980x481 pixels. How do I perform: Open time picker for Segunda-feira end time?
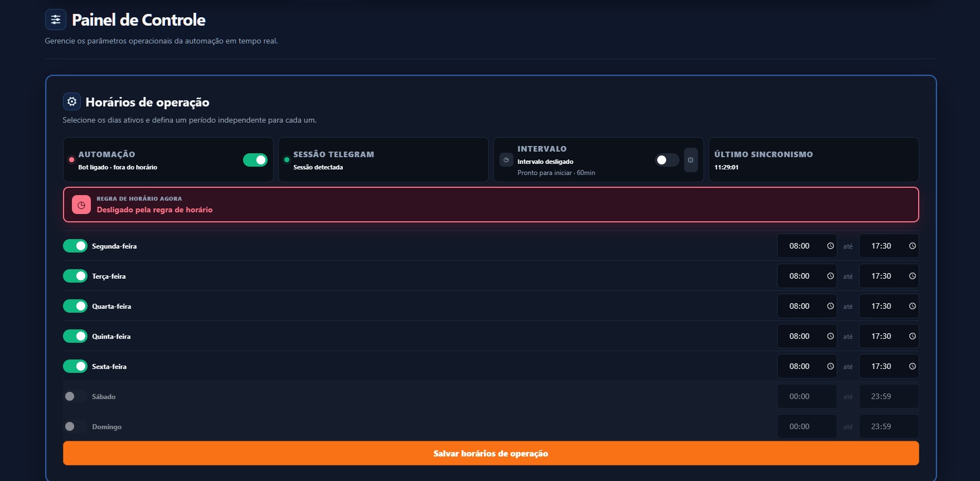[912, 246]
